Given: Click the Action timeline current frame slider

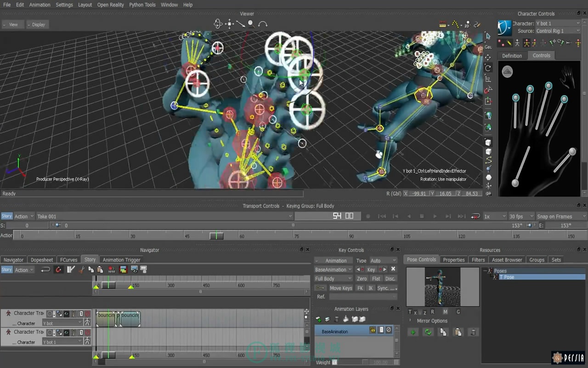Looking at the screenshot, I should 216,236.
